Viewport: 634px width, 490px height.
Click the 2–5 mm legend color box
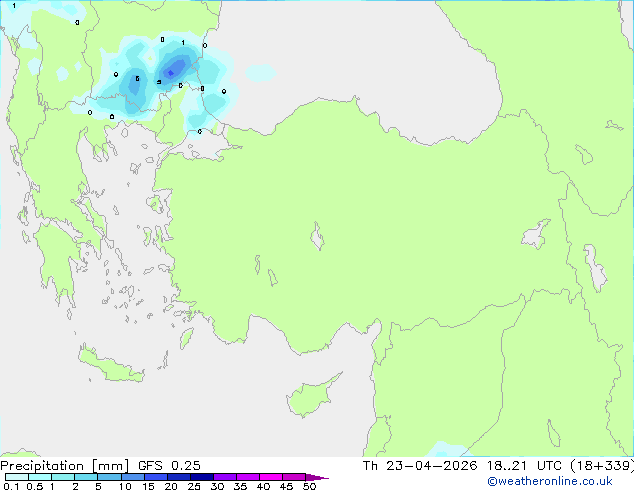coord(86,477)
